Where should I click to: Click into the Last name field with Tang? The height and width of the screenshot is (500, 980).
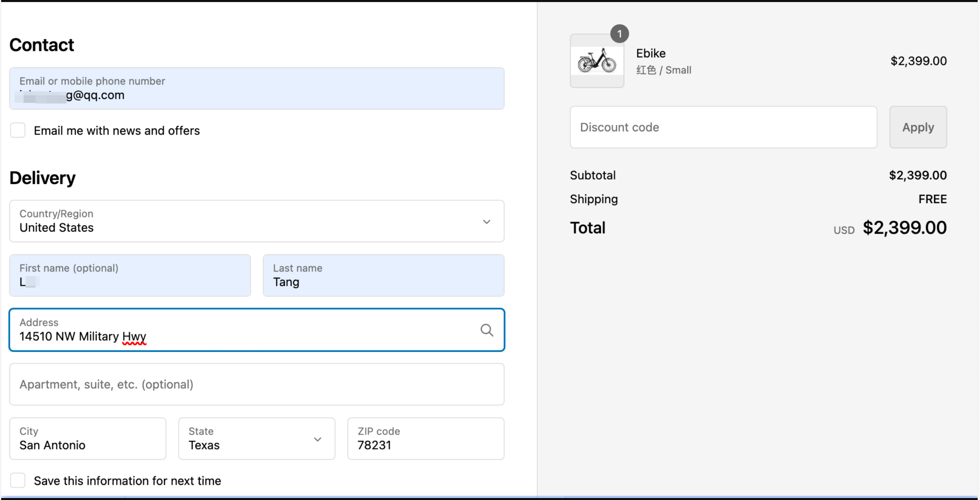coord(383,276)
